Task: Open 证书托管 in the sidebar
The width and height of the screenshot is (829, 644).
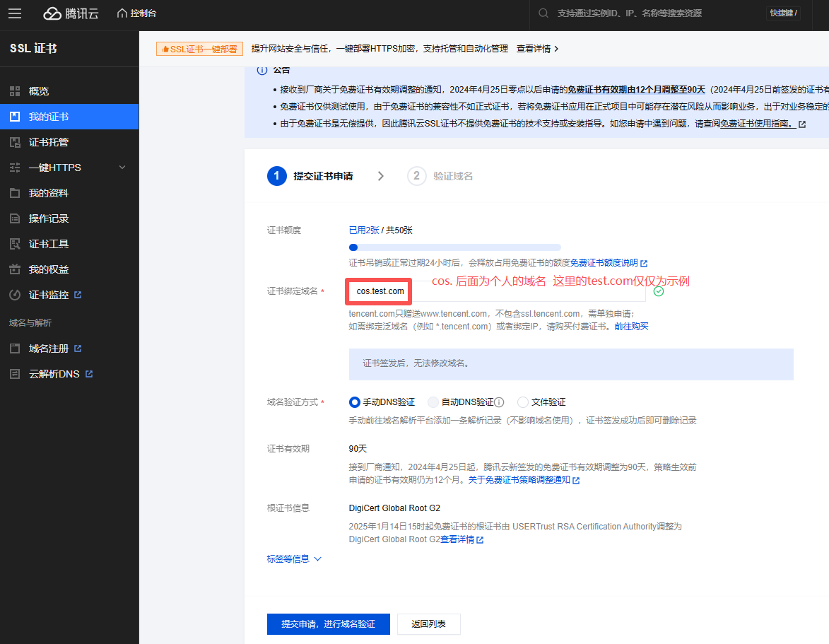Action: point(48,142)
